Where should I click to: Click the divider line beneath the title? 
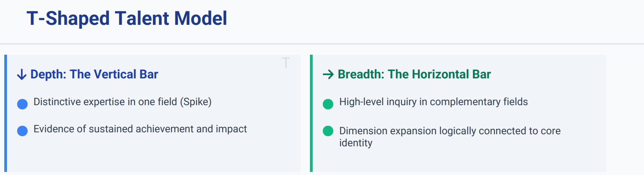tap(322, 44)
